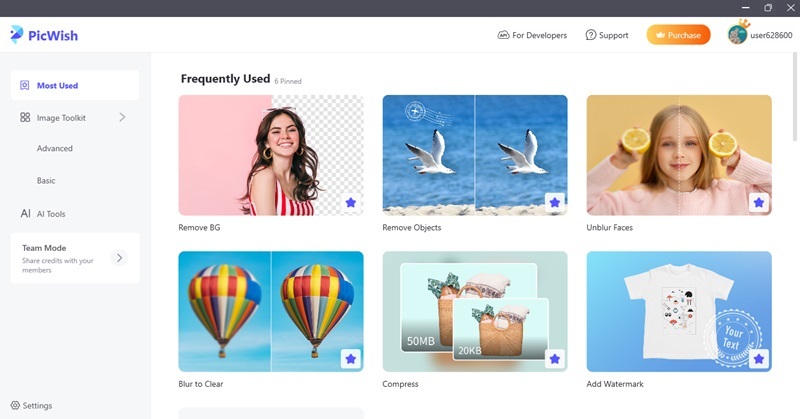Image resolution: width=800 pixels, height=419 pixels.
Task: Open AI Tools in the sidebar
Action: pyautogui.click(x=51, y=214)
